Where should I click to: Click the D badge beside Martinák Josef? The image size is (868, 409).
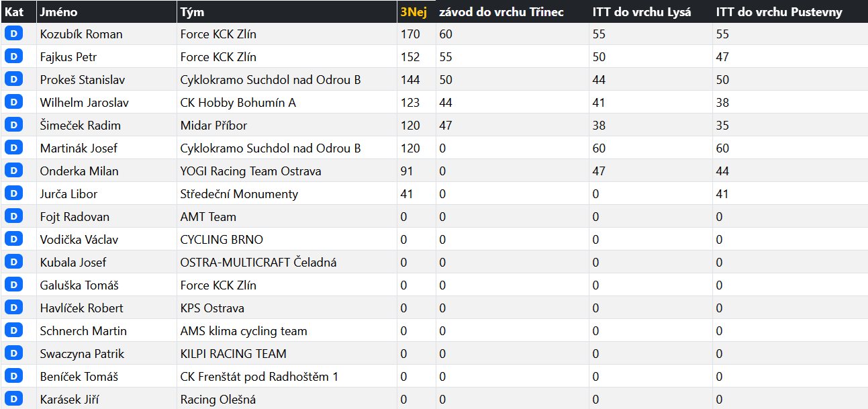[13, 148]
